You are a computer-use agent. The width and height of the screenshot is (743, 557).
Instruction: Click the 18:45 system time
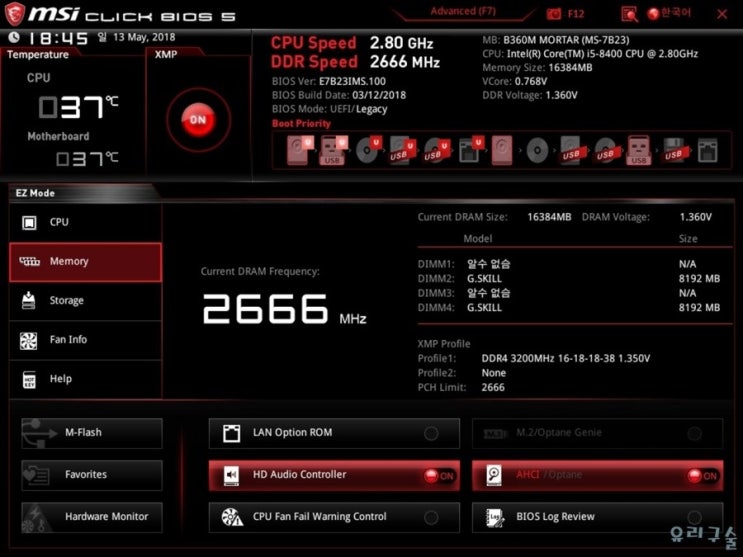click(x=58, y=38)
